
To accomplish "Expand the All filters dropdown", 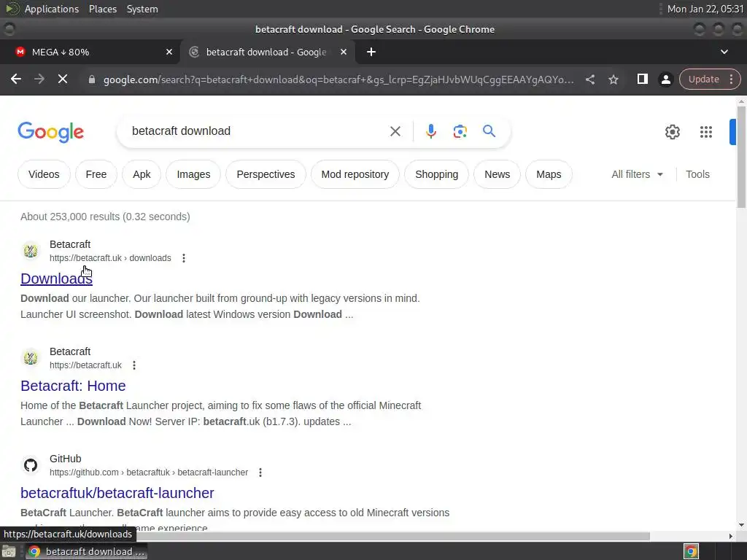I will pyautogui.click(x=637, y=174).
